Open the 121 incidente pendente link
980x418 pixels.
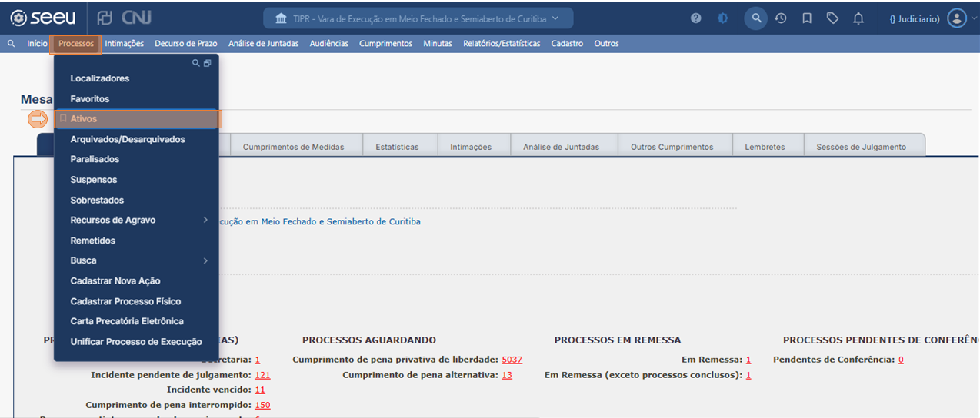[262, 375]
